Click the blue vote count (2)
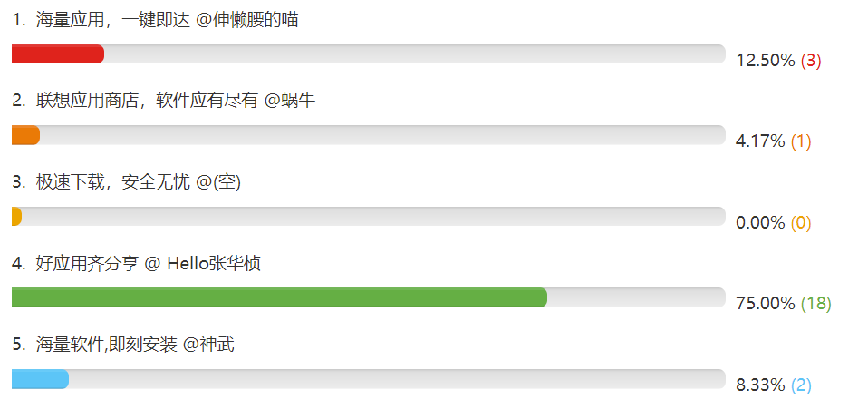 (x=801, y=385)
